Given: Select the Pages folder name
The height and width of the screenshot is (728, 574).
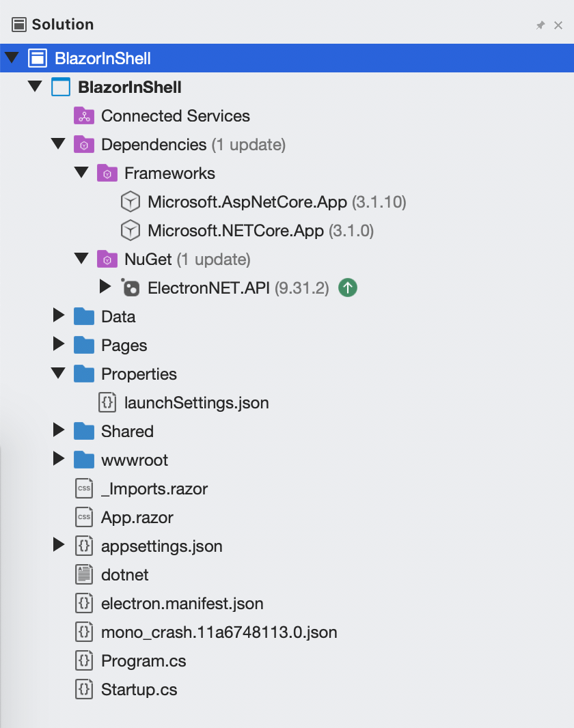Looking at the screenshot, I should (124, 346).
